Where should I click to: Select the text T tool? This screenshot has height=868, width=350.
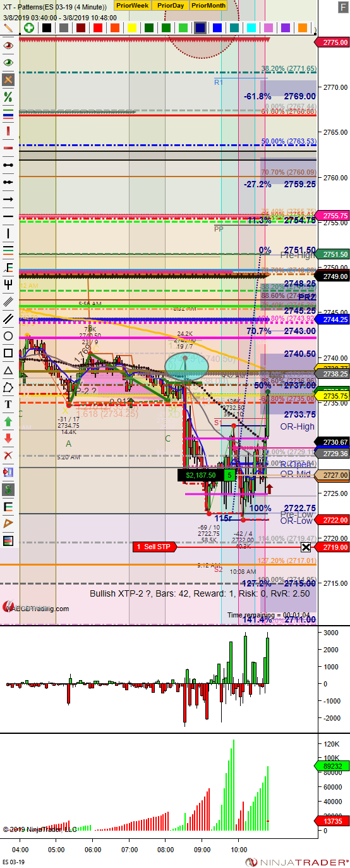tap(8, 404)
